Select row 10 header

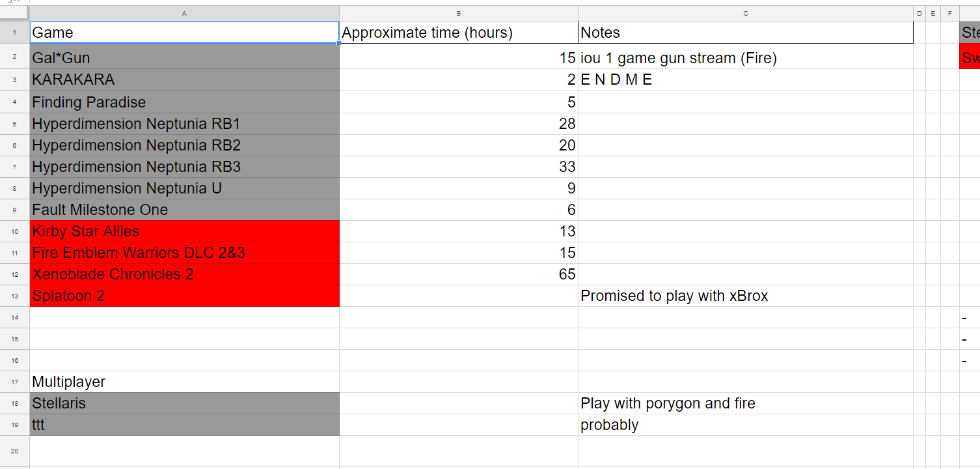14,231
